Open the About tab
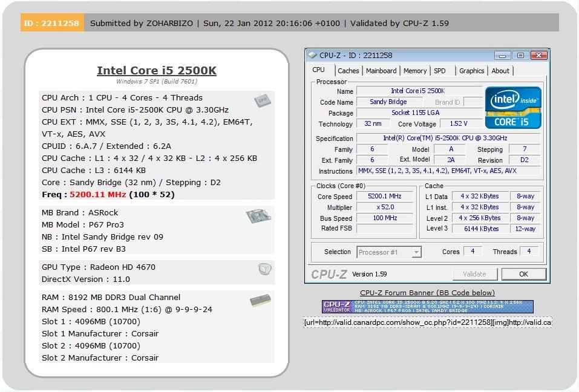 click(500, 71)
